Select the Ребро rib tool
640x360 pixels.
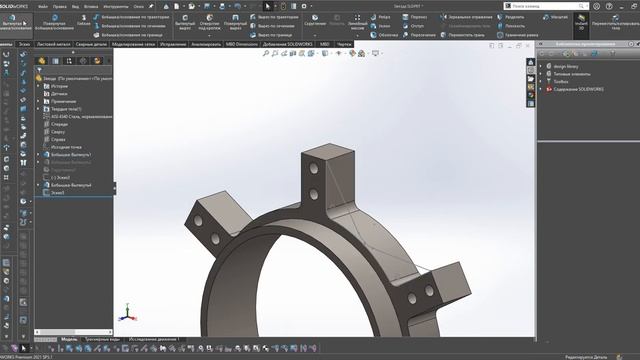coord(380,17)
